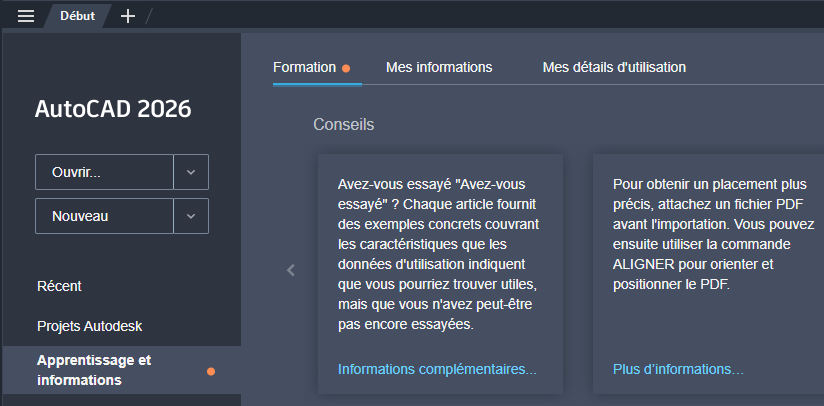Screen dimensions: 824x406
Task: Expand the Ouvrir dropdown arrow
Action: (x=191, y=172)
